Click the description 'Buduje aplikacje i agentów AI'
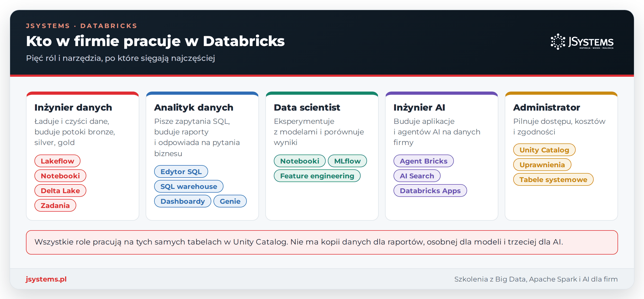This screenshot has height=299, width=644. pyautogui.click(x=437, y=132)
